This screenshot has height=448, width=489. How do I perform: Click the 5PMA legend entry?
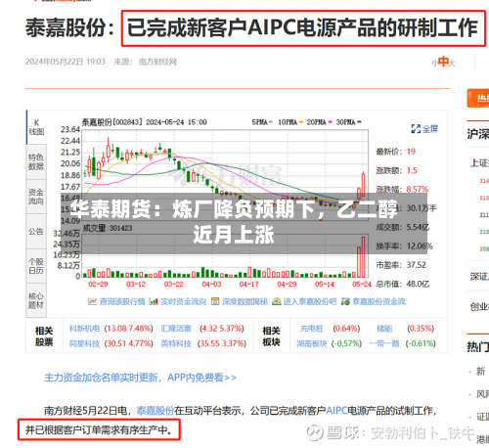tap(262, 122)
